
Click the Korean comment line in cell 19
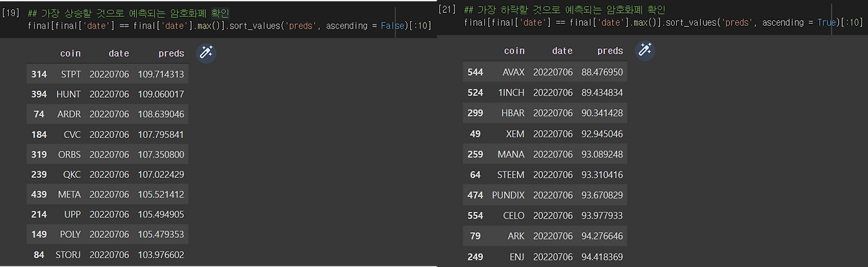tap(128, 13)
